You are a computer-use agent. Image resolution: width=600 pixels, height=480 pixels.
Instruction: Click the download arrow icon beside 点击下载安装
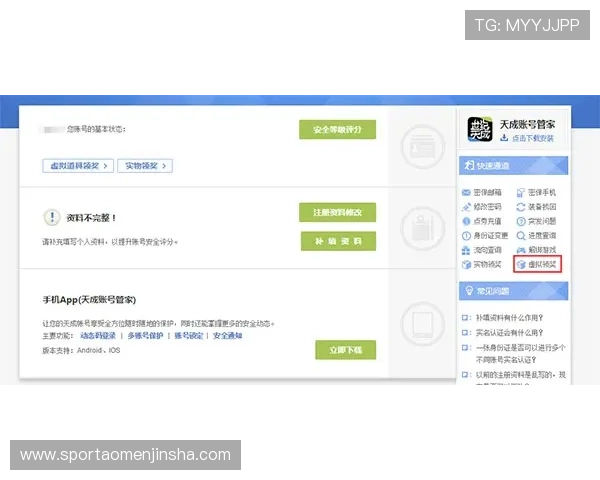pos(504,138)
